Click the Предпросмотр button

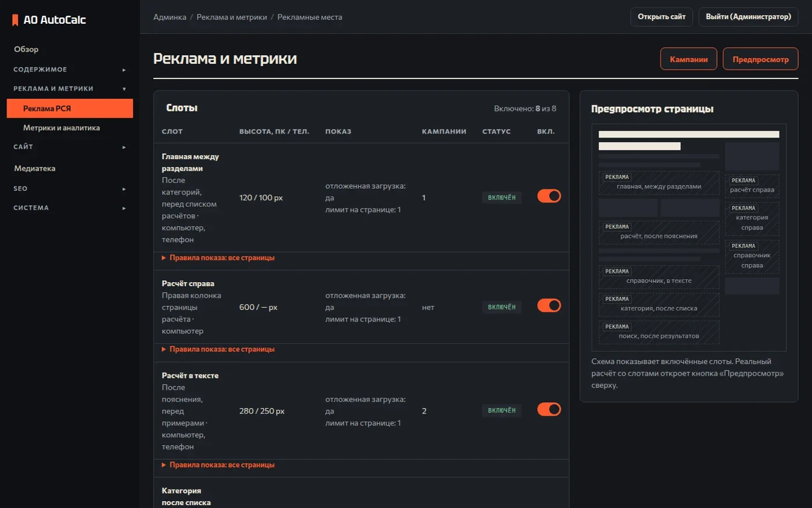tap(760, 59)
